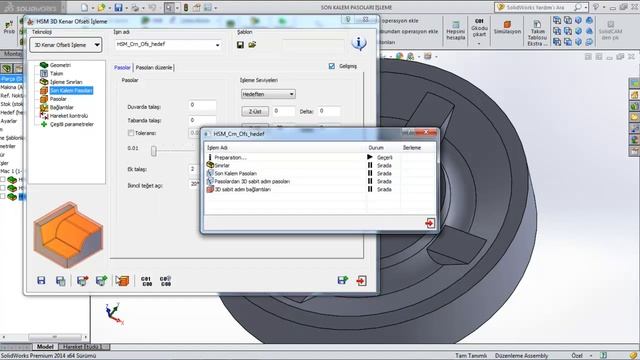
Task: Select Bağlantılar tree item
Action: pos(62,107)
